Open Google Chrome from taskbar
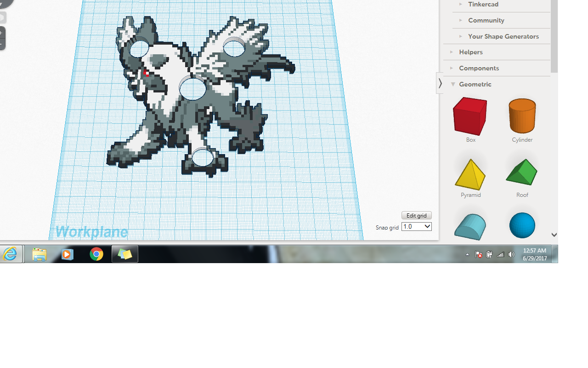The width and height of the screenshot is (588, 368). pos(96,254)
